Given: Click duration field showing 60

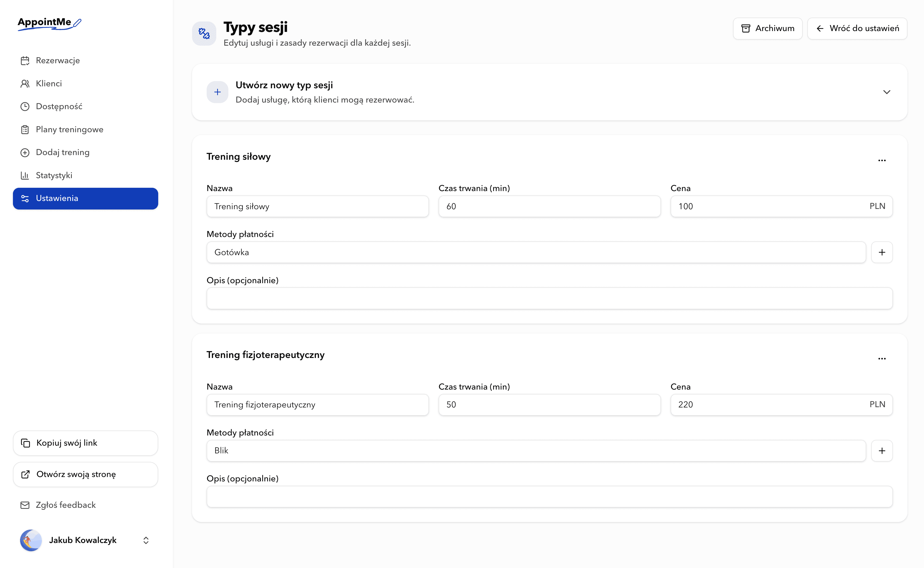Looking at the screenshot, I should pyautogui.click(x=549, y=206).
